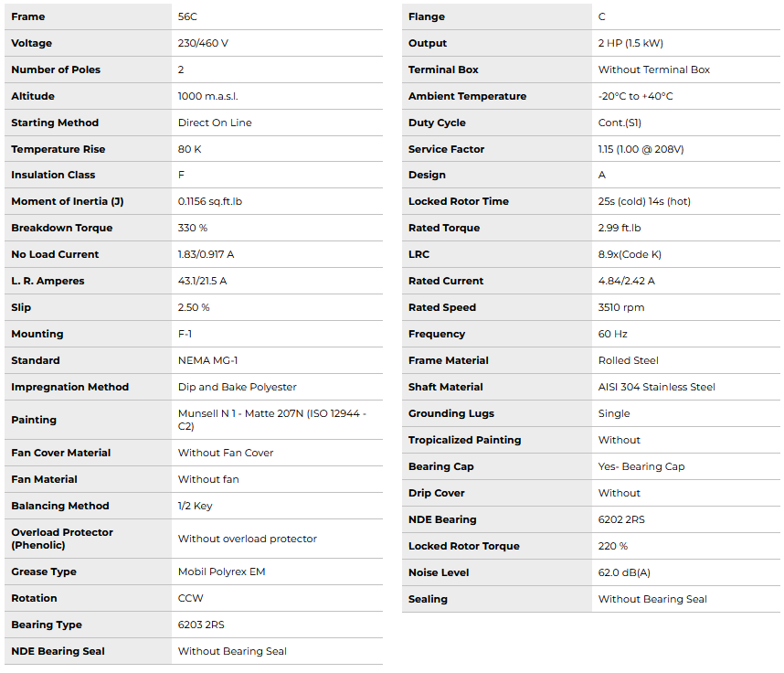Select the Direct On Line value

215,123
